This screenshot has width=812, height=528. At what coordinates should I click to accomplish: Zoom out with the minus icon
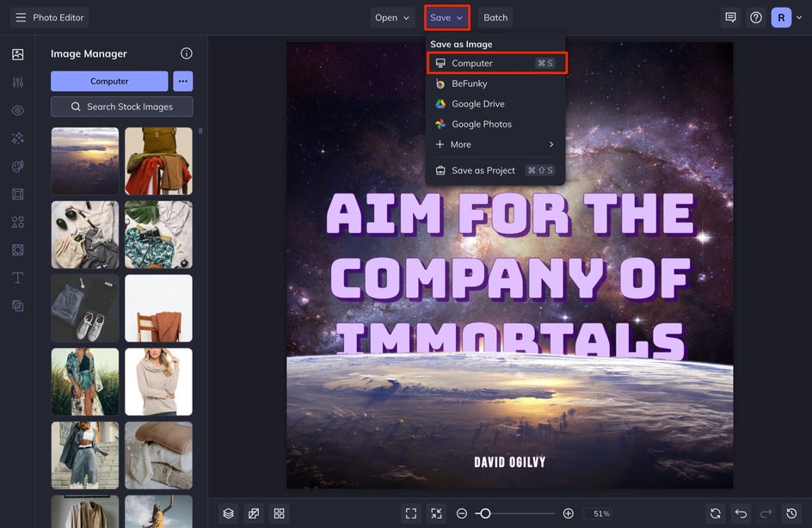coord(461,513)
